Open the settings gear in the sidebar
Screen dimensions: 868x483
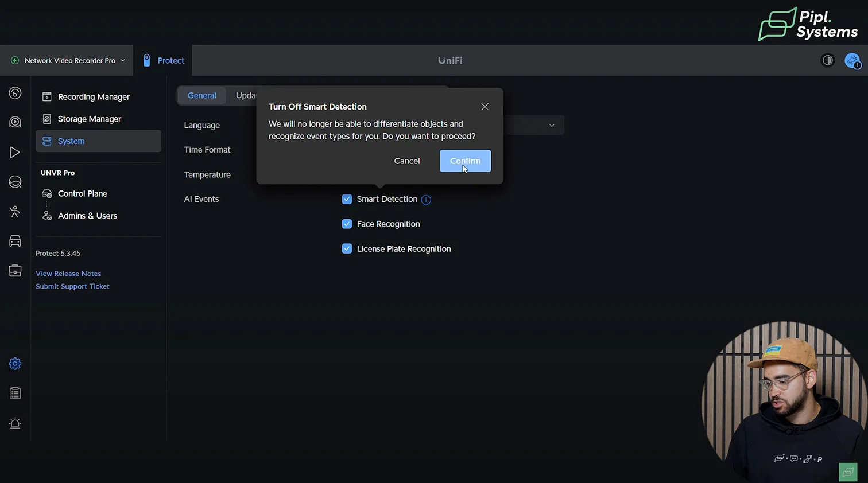pos(15,364)
